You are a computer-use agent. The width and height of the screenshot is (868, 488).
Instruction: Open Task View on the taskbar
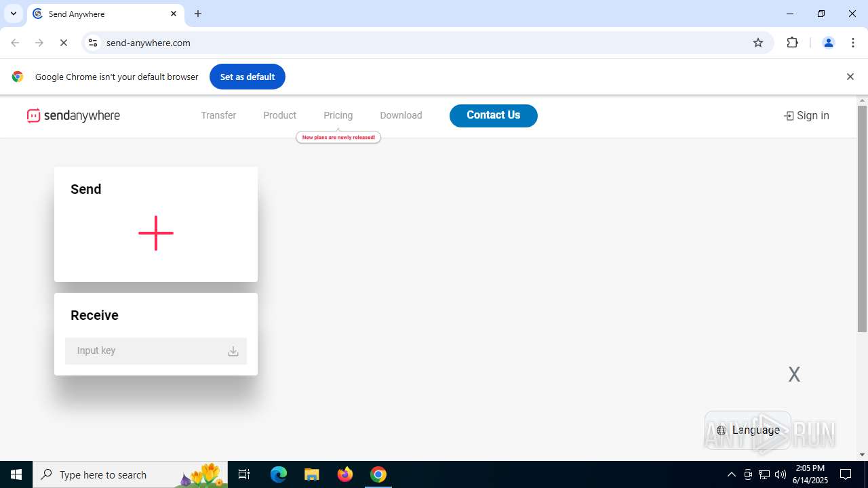(244, 474)
